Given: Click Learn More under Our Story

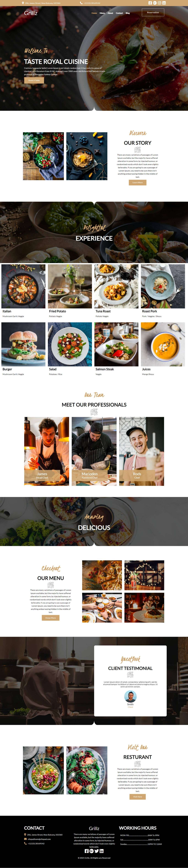Looking at the screenshot, I should point(137,182).
